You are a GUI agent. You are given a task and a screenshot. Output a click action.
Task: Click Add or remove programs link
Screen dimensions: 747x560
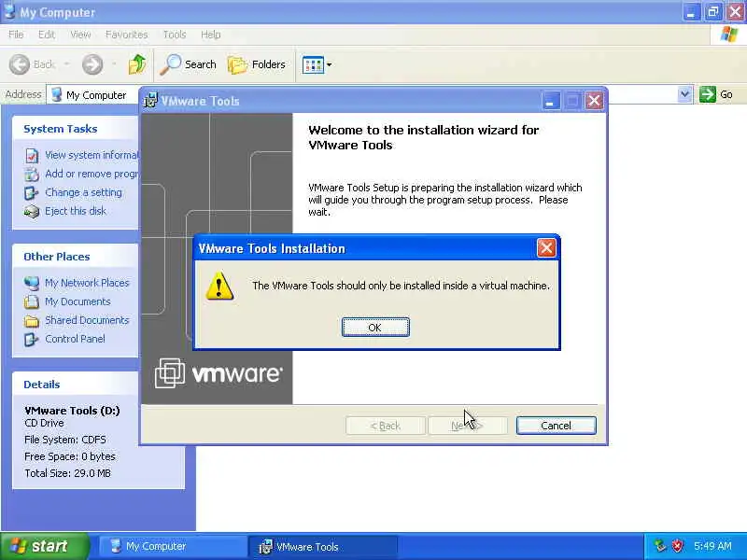coord(92,174)
